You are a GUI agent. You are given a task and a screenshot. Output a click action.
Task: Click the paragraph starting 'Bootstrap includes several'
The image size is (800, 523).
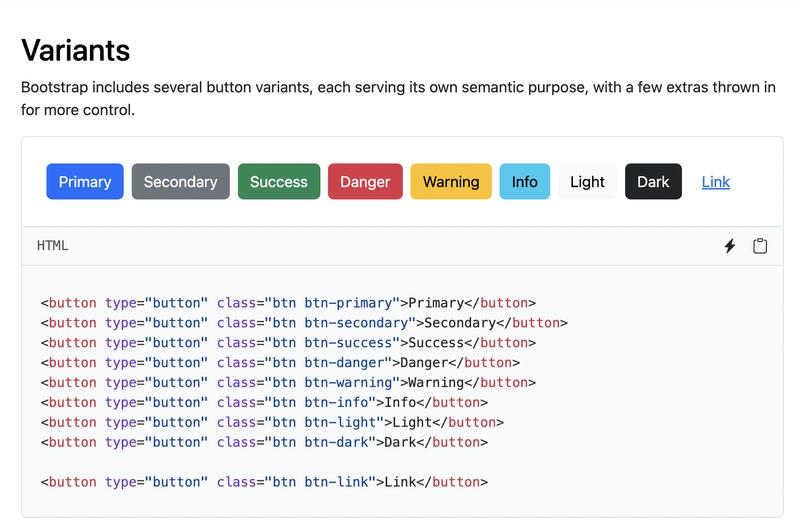[x=398, y=98]
